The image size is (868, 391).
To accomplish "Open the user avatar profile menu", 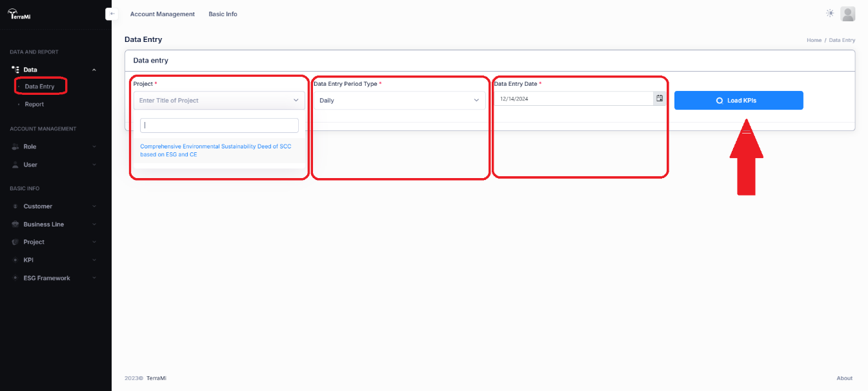I will coord(848,14).
